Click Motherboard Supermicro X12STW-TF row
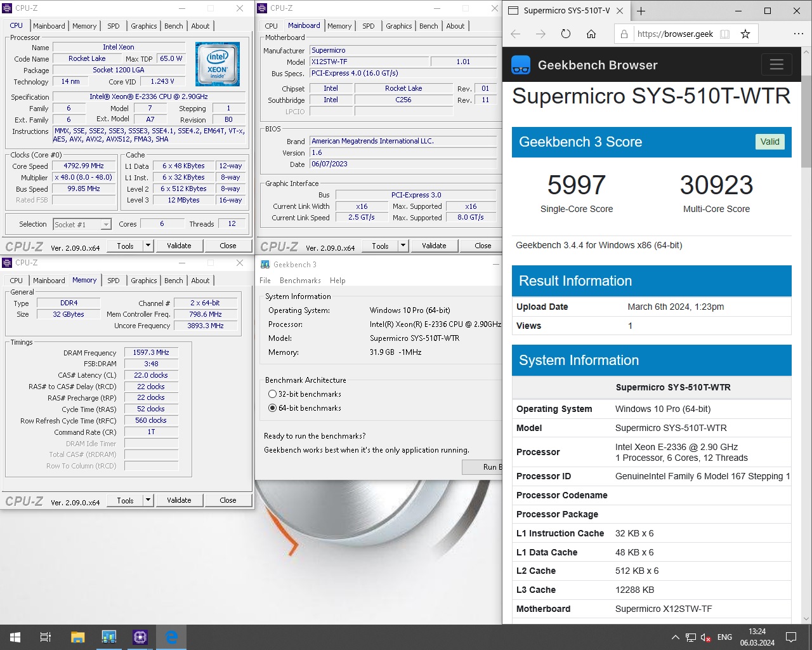Image resolution: width=812 pixels, height=650 pixels. 652,609
